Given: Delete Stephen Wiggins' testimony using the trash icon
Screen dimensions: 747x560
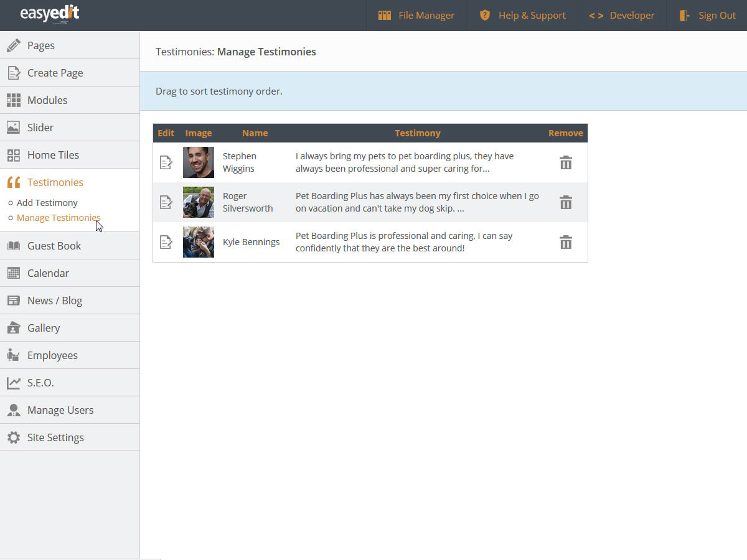Looking at the screenshot, I should point(565,162).
